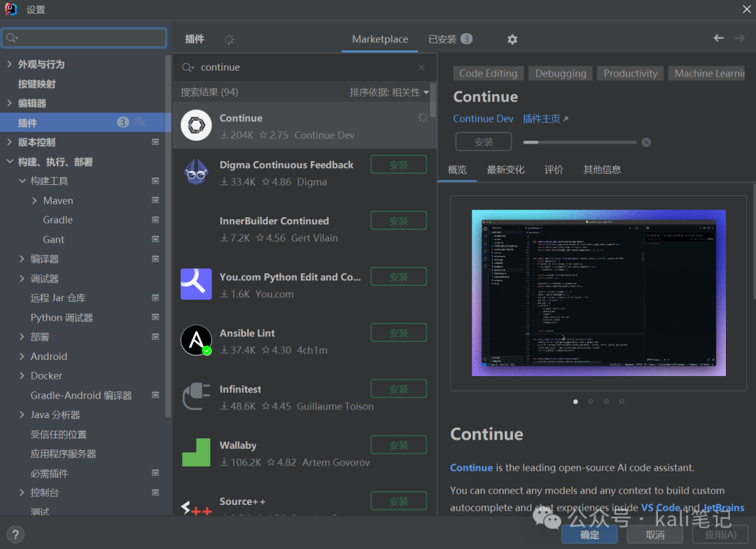Open the 概览 tab

tap(457, 170)
